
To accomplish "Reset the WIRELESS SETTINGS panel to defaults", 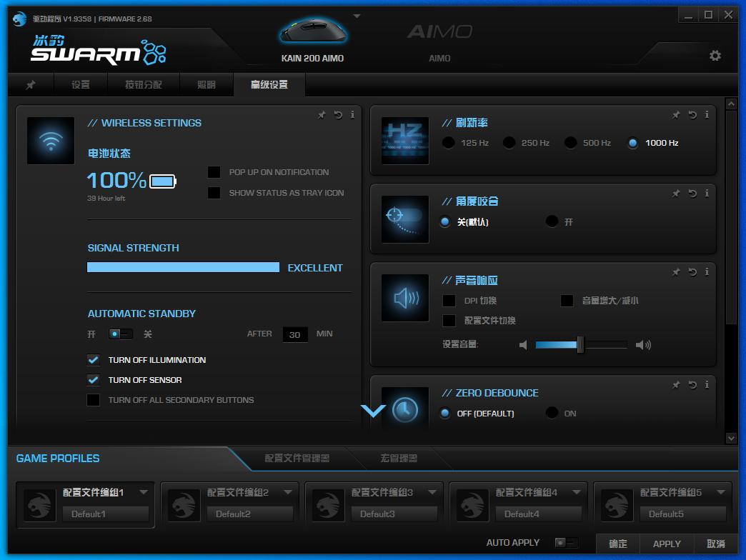I will 337,114.
